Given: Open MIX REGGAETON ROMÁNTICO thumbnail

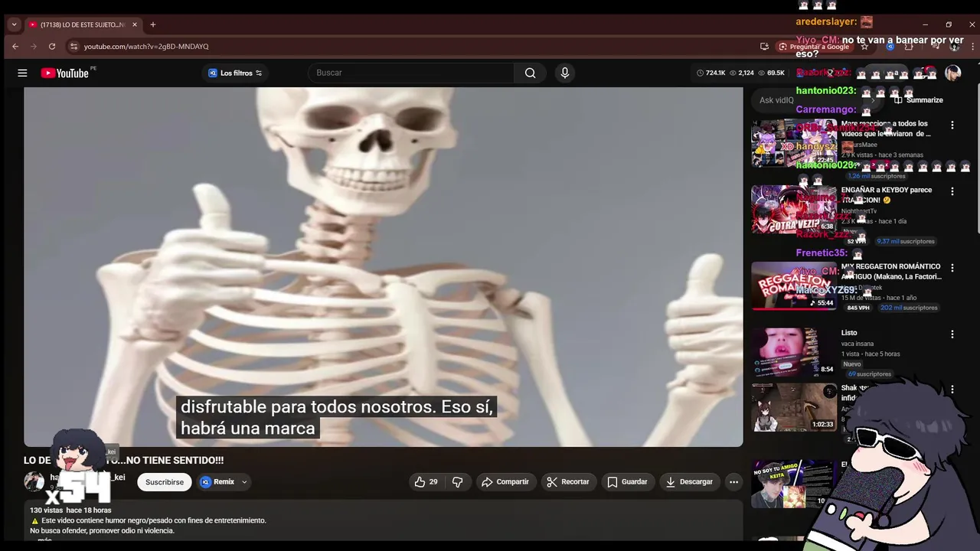Looking at the screenshot, I should pyautogui.click(x=794, y=285).
